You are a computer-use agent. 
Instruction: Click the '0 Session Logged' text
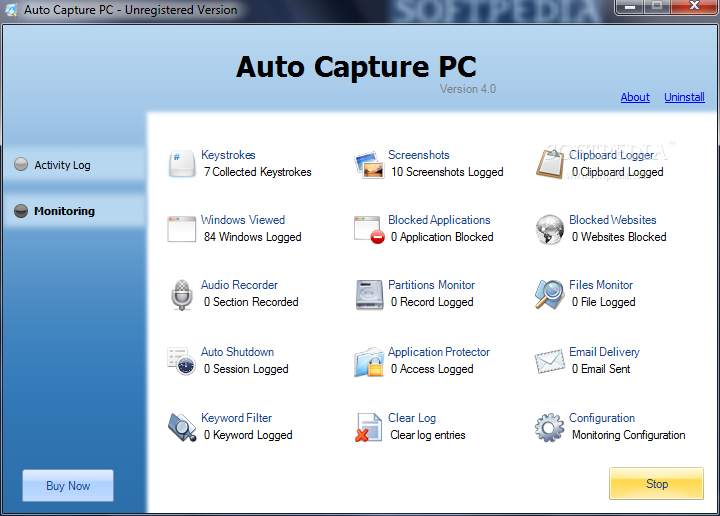point(246,369)
